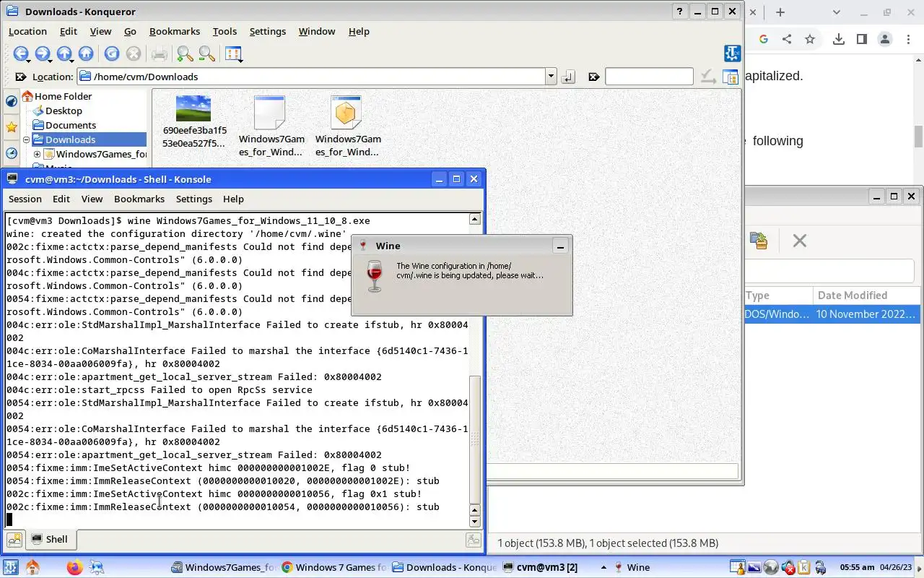
Task: Open Konqueror Bookmarks menu
Action: point(175,31)
